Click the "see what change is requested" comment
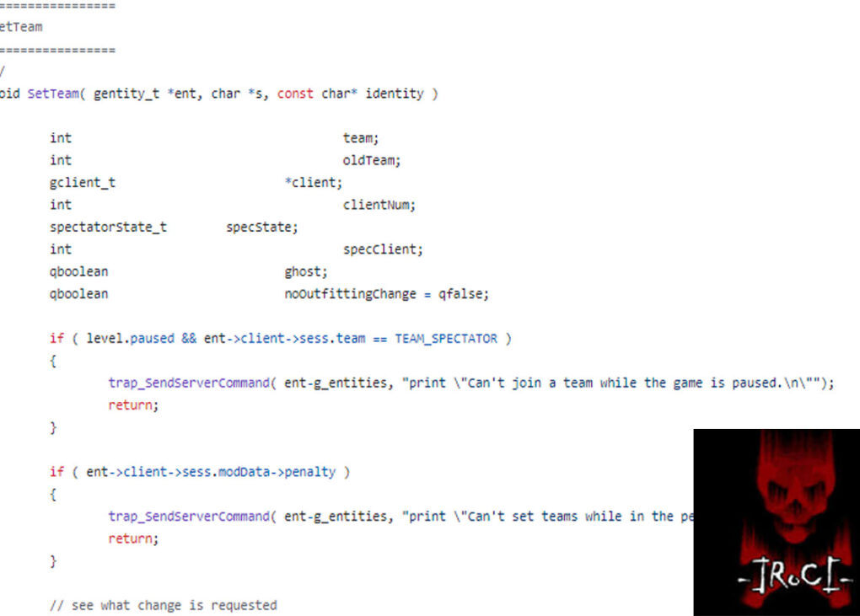This screenshot has height=616, width=860. tap(163, 605)
